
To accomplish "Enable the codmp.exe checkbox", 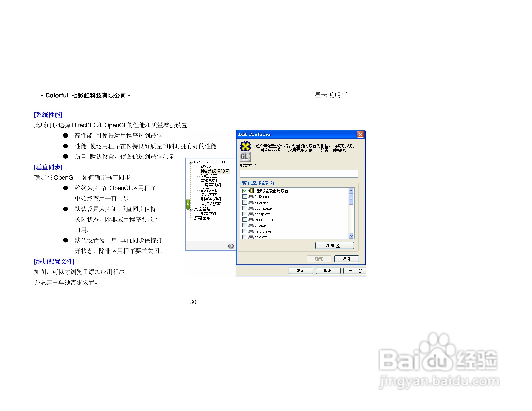I will coord(245,208).
